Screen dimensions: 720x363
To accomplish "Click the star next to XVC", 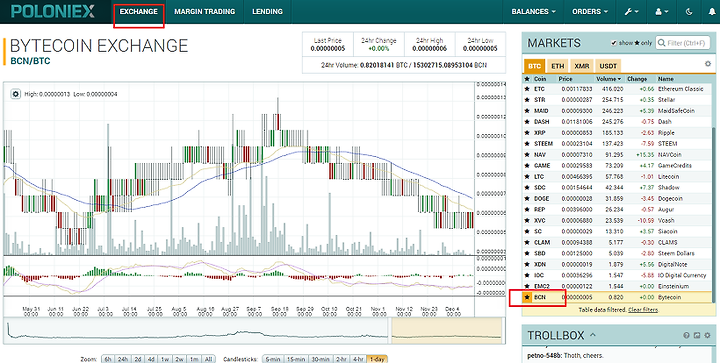I will pyautogui.click(x=527, y=221).
